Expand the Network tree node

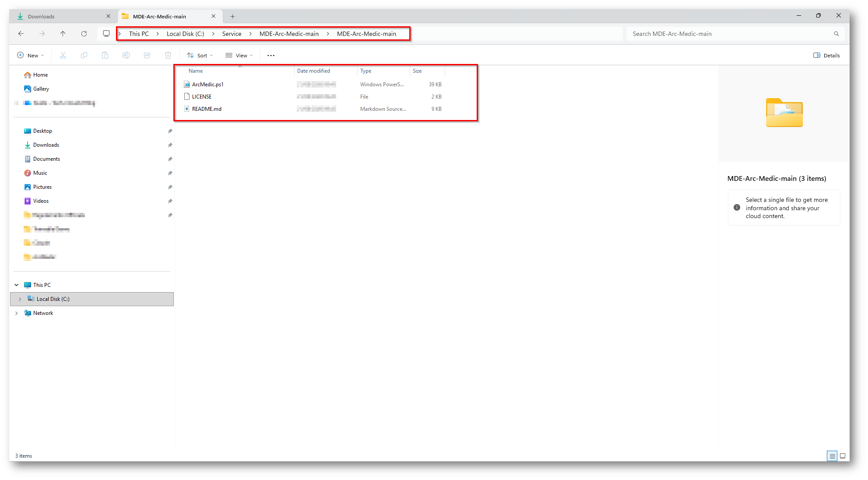coord(17,313)
